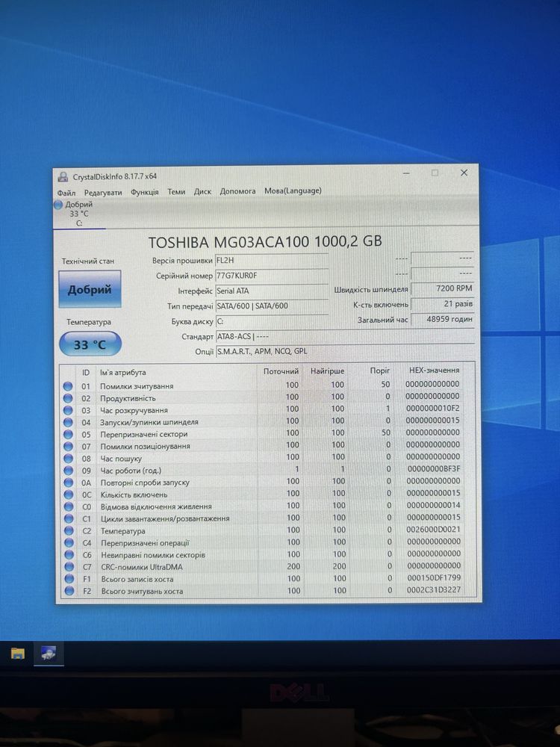Close the CrystalDiskInfo window
560x747 pixels.
[x=464, y=173]
